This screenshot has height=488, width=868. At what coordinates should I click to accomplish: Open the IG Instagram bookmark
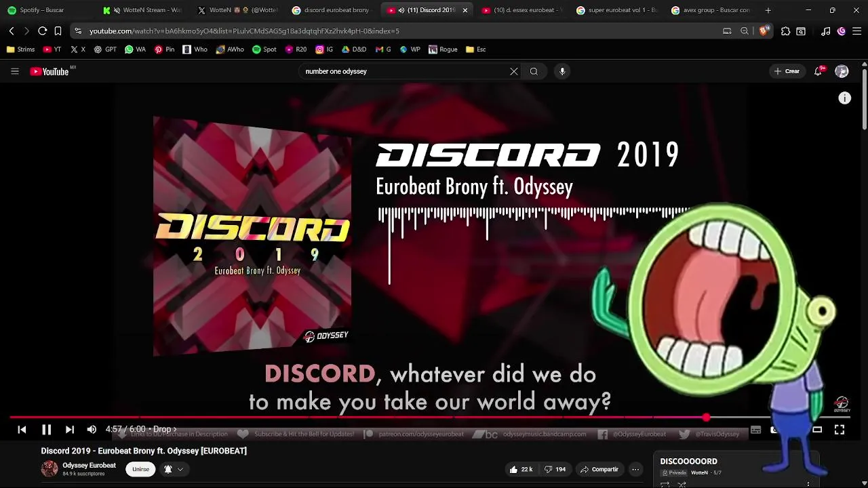[324, 49]
